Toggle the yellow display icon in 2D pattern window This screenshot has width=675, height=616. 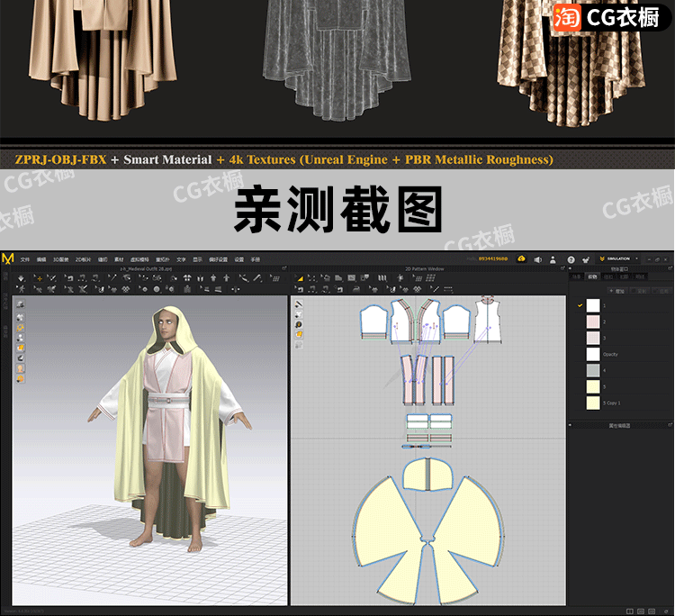299,334
